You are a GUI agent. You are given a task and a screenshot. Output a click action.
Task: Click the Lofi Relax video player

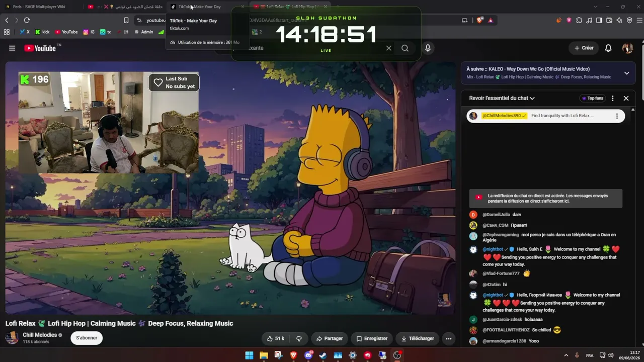pyautogui.click(x=230, y=188)
